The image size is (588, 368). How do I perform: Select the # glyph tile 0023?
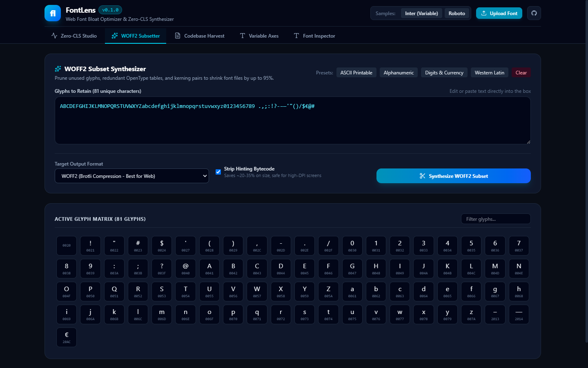point(138,246)
